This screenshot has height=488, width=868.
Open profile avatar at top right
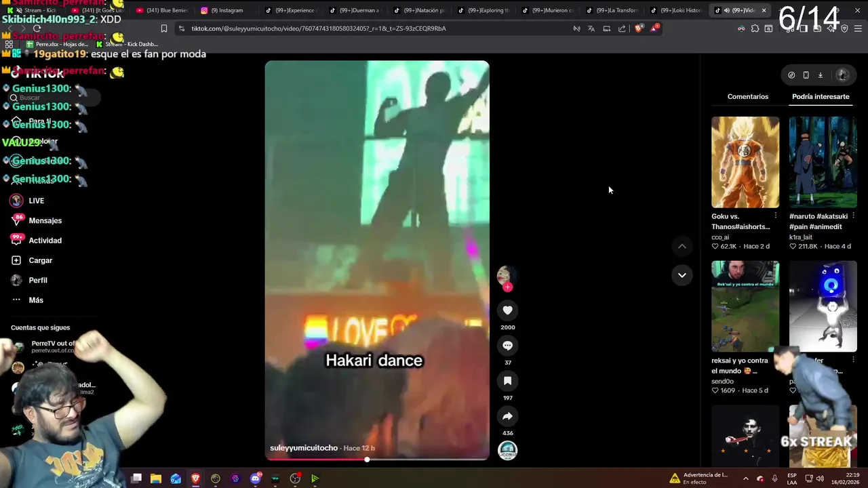[x=842, y=75]
